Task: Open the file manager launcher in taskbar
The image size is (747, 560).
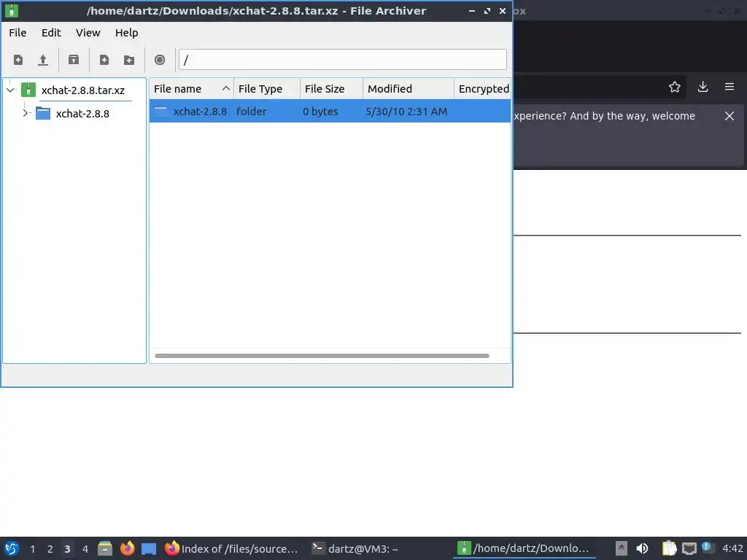Action: tap(105, 548)
